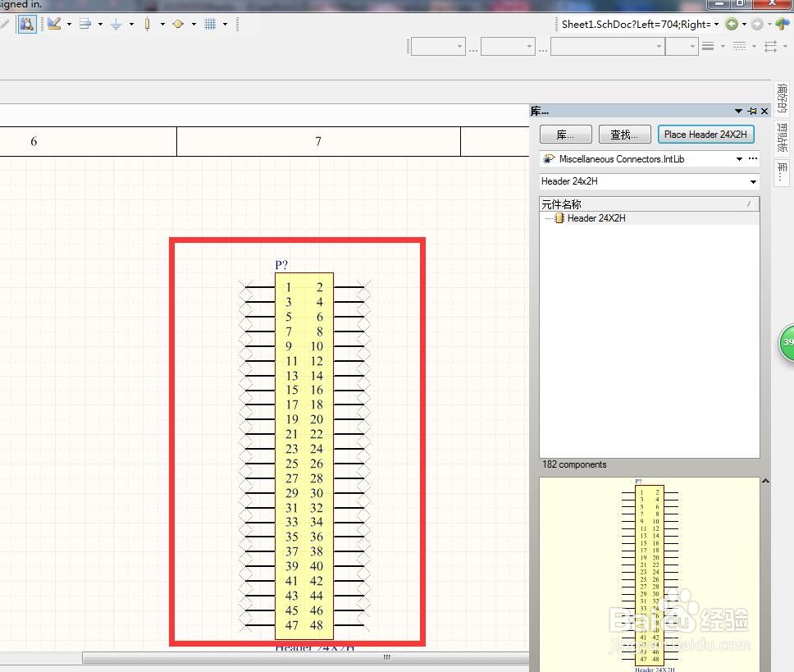Open the Forward history dropdown arrow
The height and width of the screenshot is (672, 794).
769,24
